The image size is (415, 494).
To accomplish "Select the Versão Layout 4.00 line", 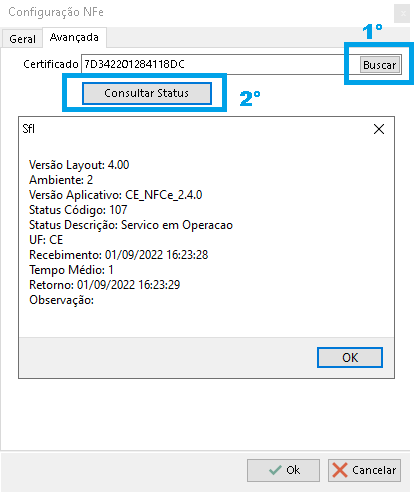I will (x=79, y=165).
